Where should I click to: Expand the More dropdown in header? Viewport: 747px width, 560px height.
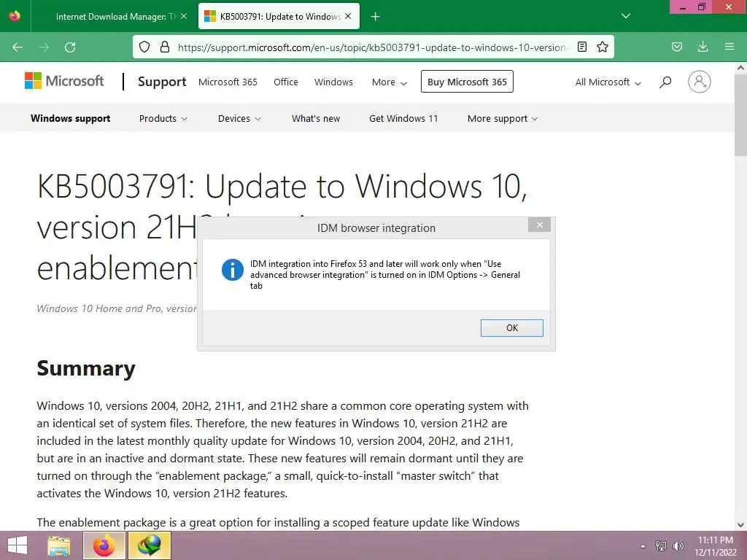click(x=390, y=82)
